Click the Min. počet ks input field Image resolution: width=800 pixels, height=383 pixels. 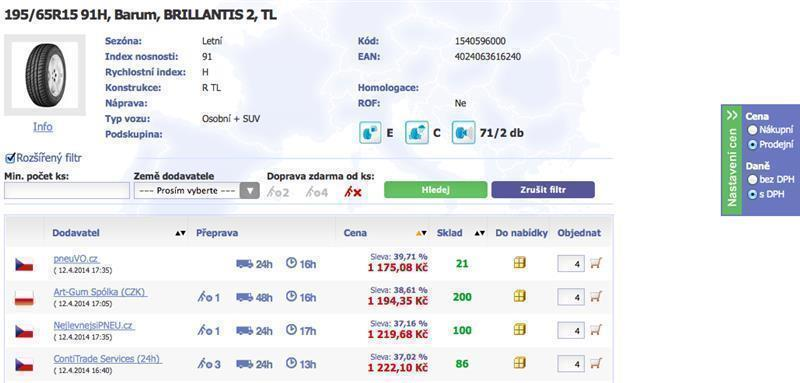coord(67,191)
